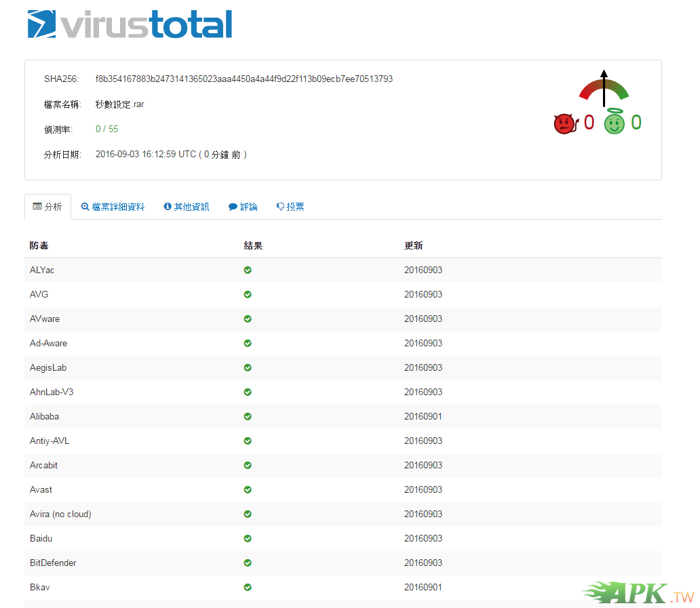The width and height of the screenshot is (700, 608).
Task: Click the Avast antivirus name
Action: pyautogui.click(x=41, y=490)
